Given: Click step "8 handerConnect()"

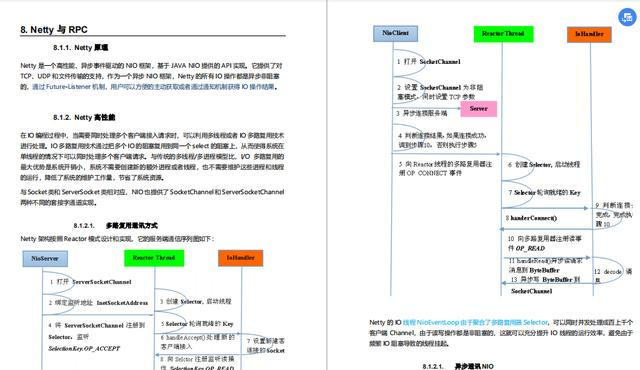Looking at the screenshot, I should pos(531,218).
